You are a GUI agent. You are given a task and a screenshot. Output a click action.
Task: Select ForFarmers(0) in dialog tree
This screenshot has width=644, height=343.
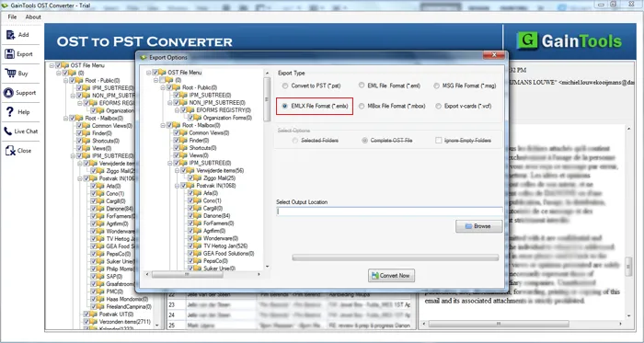tap(219, 223)
